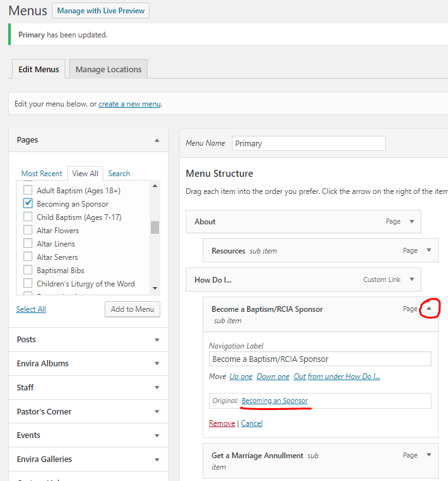Collapse the Pages panel arrow
This screenshot has width=448, height=481.
tap(157, 140)
